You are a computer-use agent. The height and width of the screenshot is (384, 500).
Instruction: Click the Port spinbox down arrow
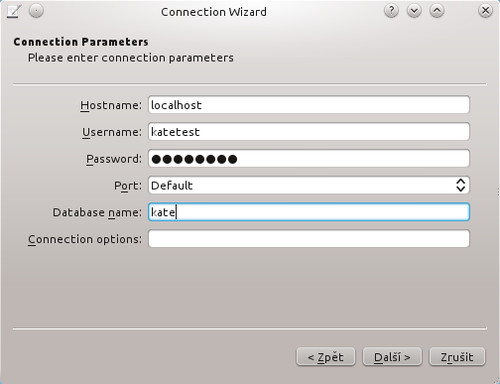[461, 189]
